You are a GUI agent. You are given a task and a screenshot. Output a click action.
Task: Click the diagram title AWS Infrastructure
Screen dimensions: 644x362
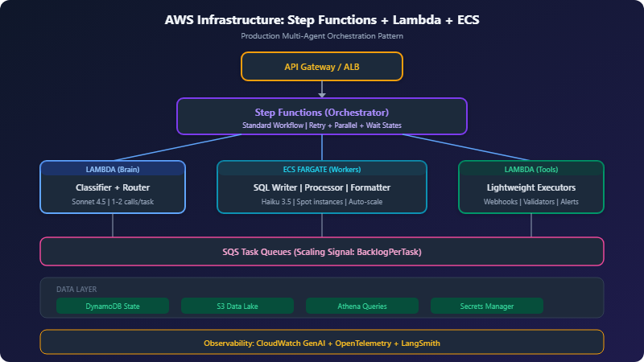(321, 19)
